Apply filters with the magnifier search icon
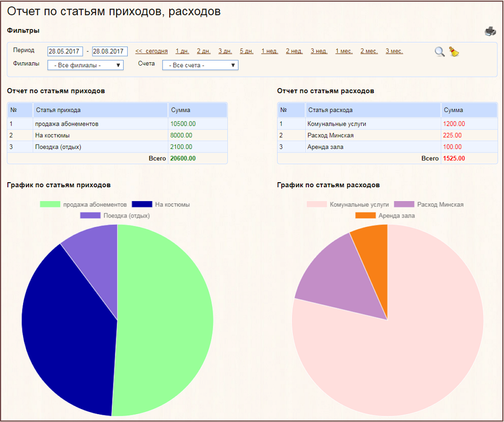504x422 pixels. click(440, 52)
